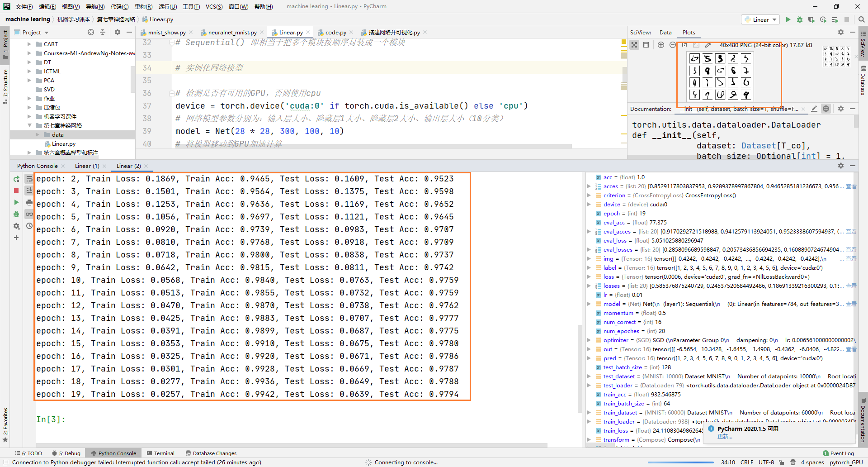Click the 更新... update link
The image size is (868, 467).
pos(725,437)
